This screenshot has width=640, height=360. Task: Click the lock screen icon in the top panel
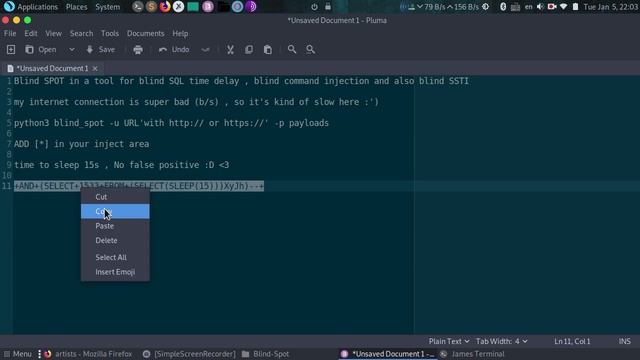click(328, 7)
